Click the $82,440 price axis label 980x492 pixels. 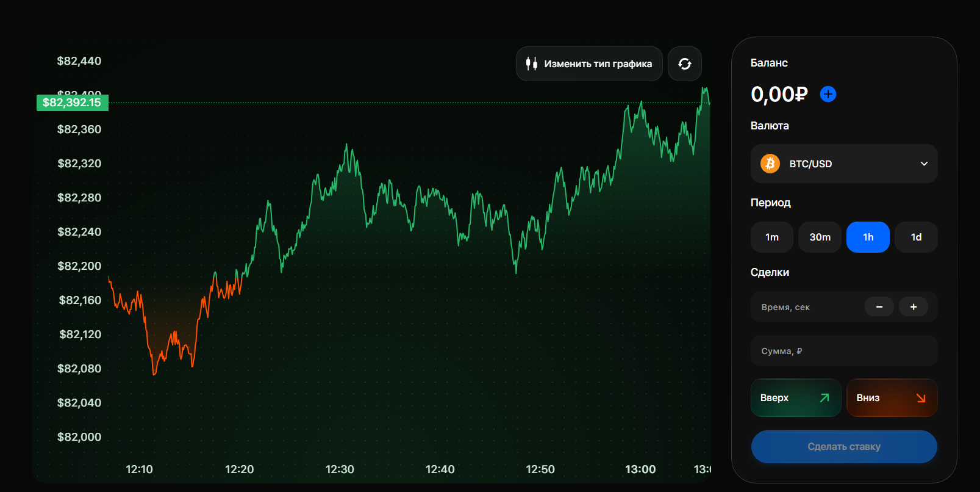coord(79,61)
